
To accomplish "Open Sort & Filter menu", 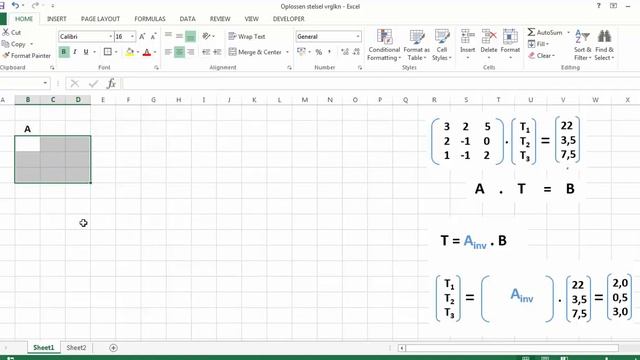I will (582, 45).
